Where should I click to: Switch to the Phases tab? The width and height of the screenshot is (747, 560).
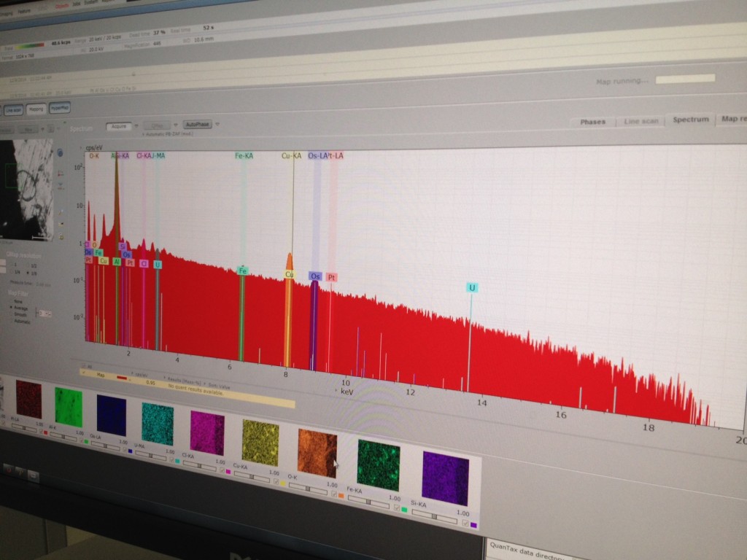(592, 122)
